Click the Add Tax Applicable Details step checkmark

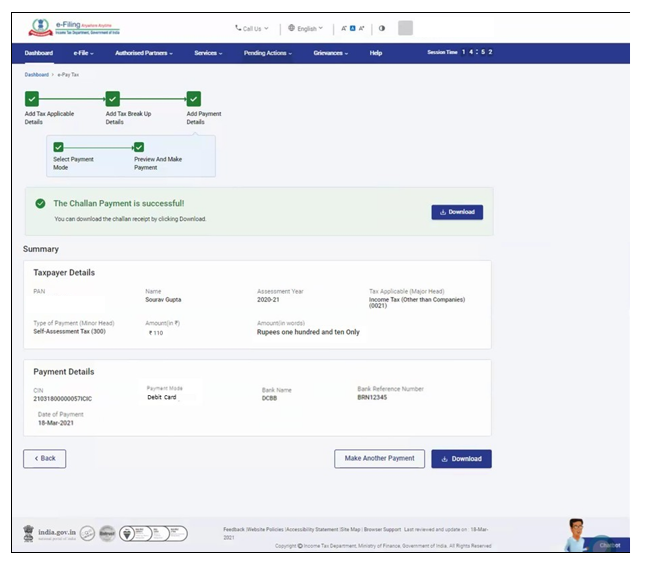(x=32, y=99)
